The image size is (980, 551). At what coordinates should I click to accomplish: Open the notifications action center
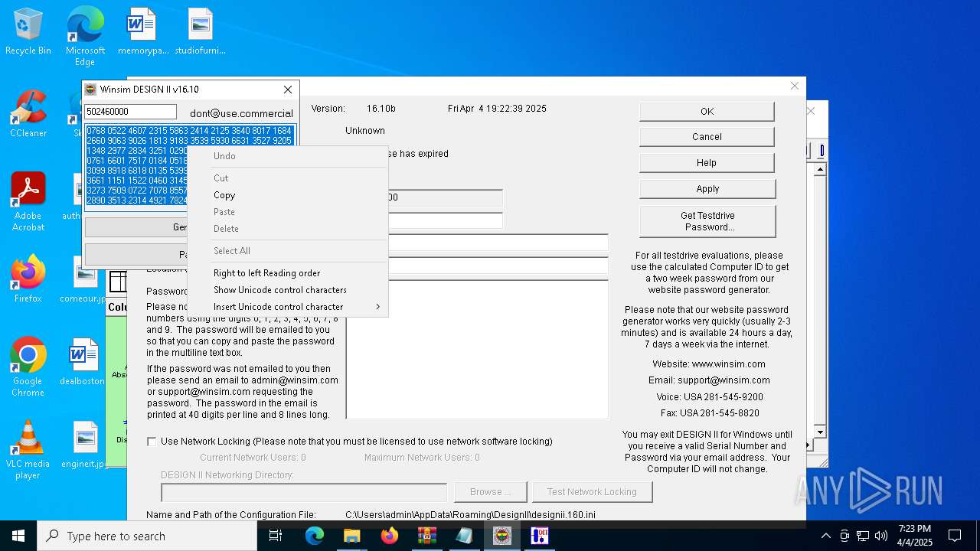(x=955, y=536)
